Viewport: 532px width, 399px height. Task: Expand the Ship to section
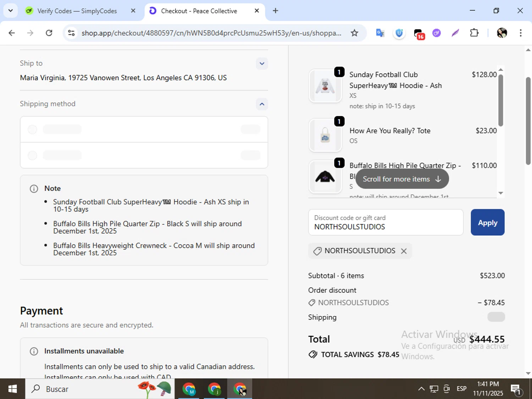(262, 63)
